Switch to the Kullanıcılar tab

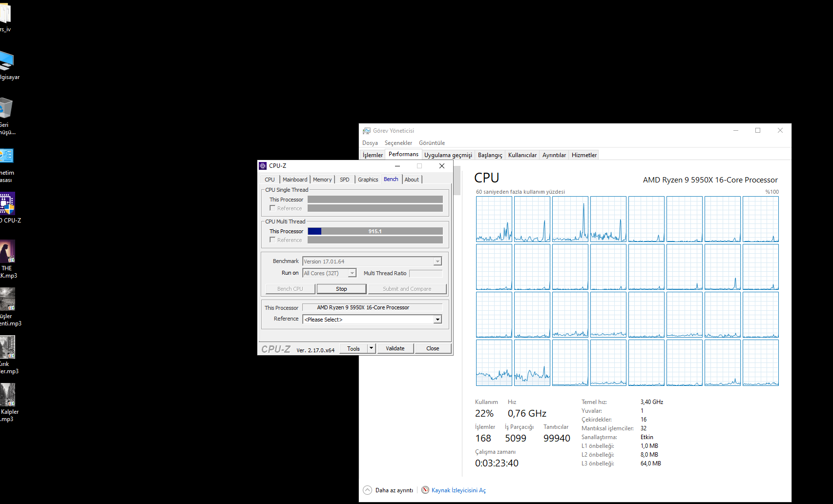pos(522,155)
